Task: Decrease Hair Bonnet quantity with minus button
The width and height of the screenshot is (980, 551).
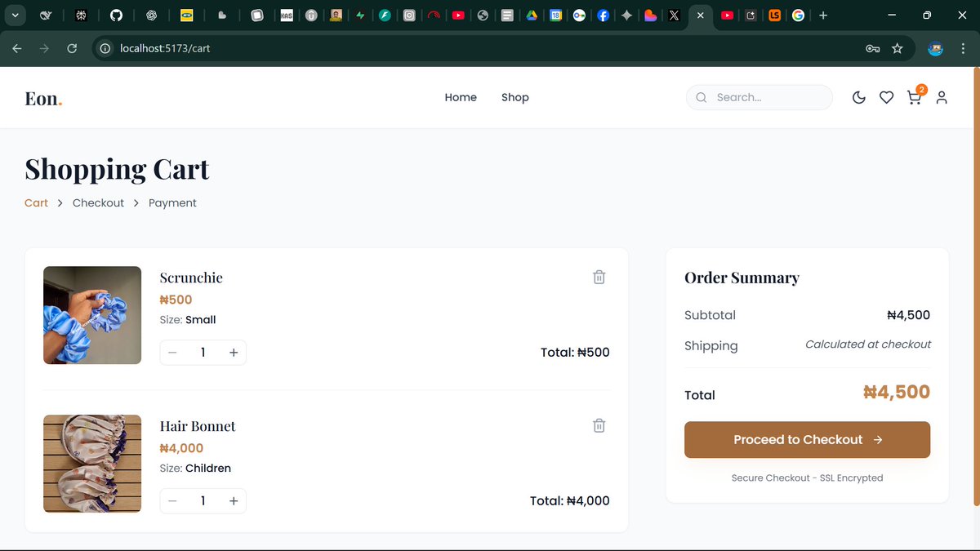Action: [172, 501]
